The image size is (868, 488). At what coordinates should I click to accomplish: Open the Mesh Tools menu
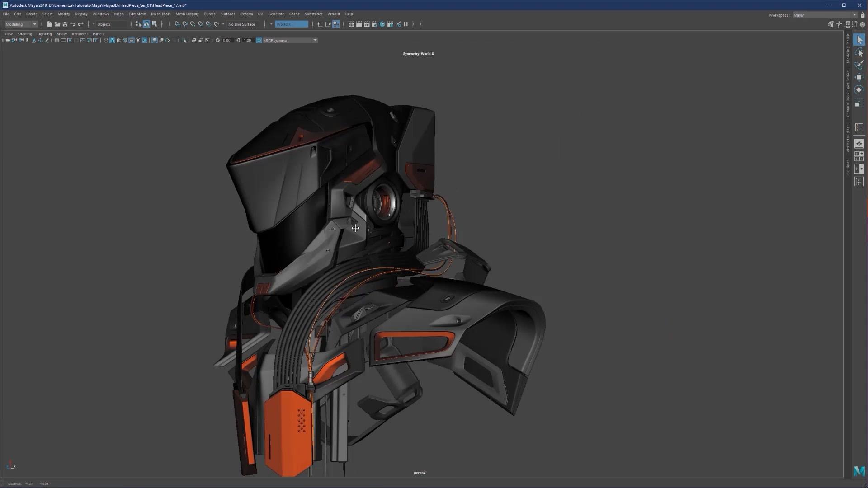[160, 14]
